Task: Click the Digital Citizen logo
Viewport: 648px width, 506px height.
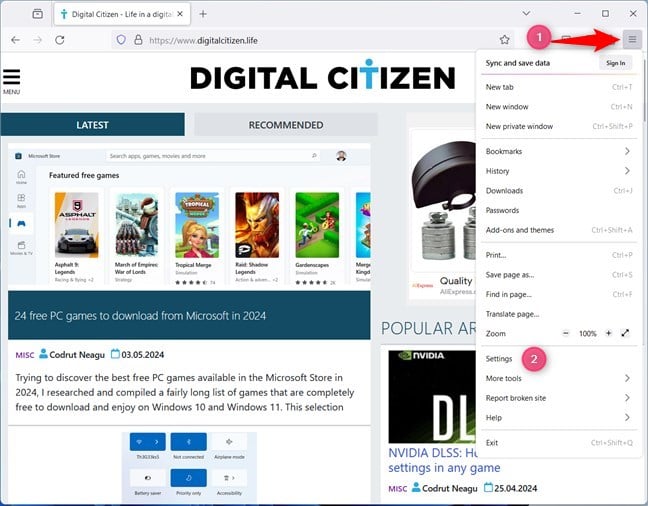Action: tap(323, 76)
